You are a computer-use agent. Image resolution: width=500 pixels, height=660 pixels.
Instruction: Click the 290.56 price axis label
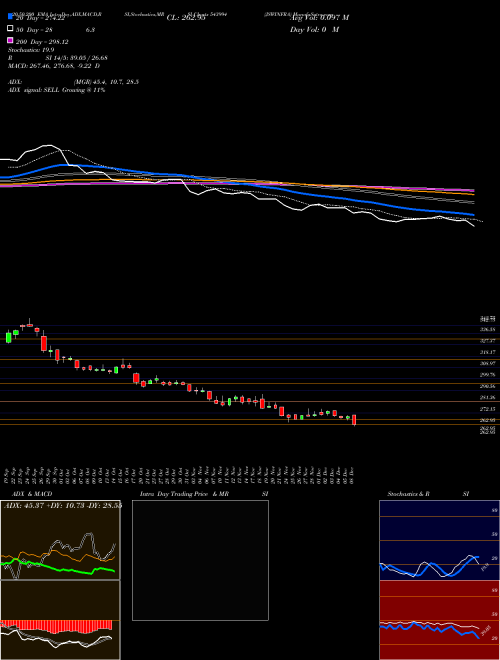coord(487,386)
